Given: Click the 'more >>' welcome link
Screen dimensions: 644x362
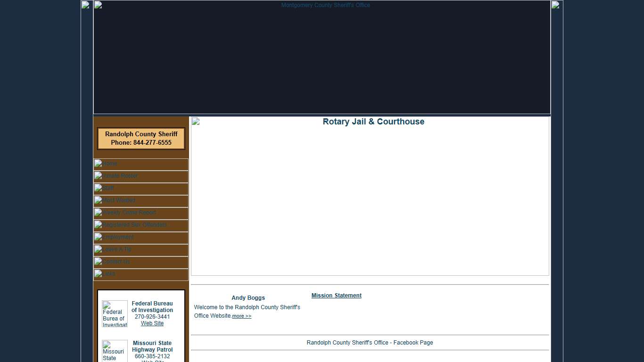Looking at the screenshot, I should coord(242,316).
